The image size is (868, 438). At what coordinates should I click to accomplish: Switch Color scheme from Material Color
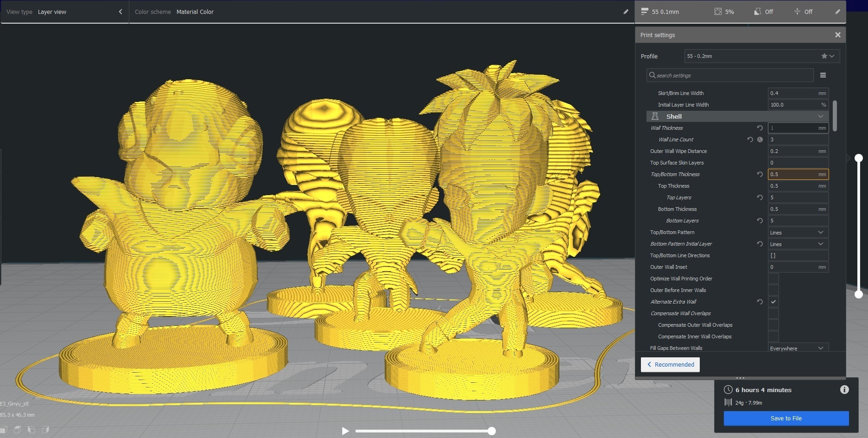[195, 12]
